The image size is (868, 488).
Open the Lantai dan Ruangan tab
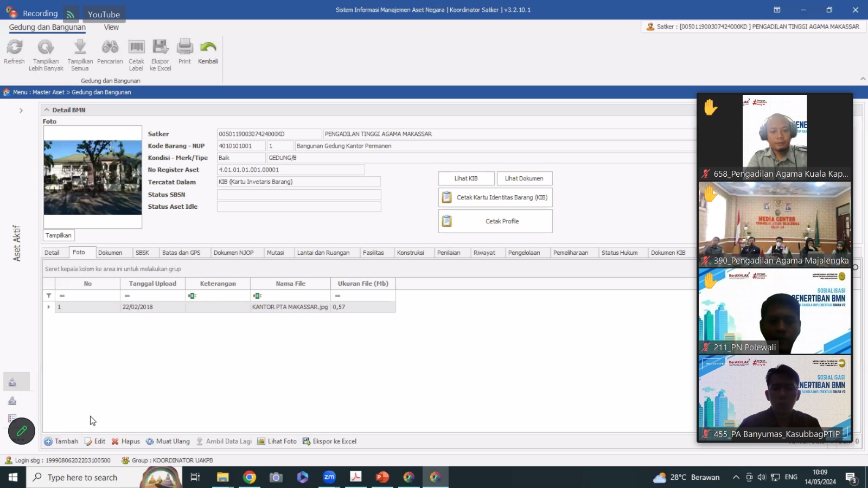click(323, 253)
